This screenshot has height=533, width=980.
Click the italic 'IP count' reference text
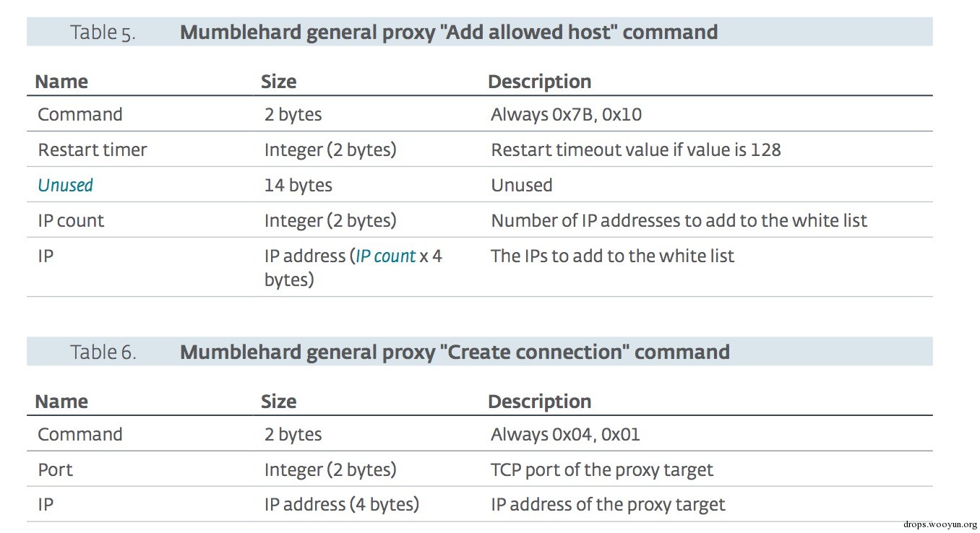click(385, 256)
